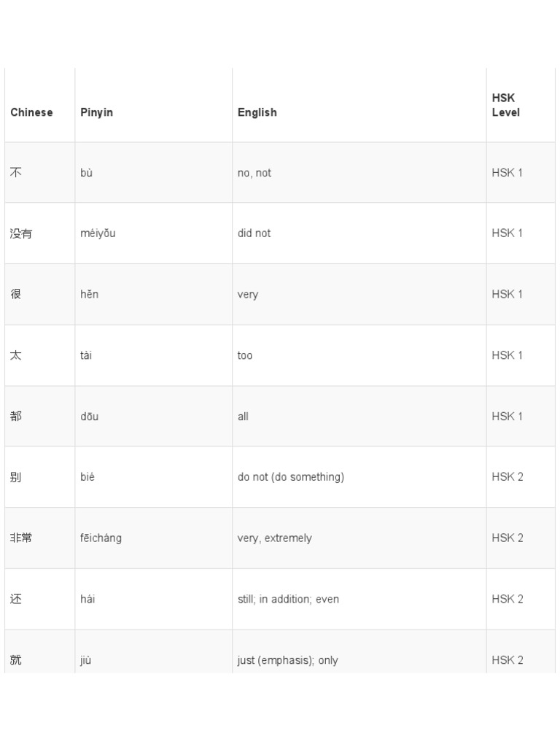Viewport: 560px width, 747px height.
Task: Click the Chinese column header
Action: pos(31,112)
